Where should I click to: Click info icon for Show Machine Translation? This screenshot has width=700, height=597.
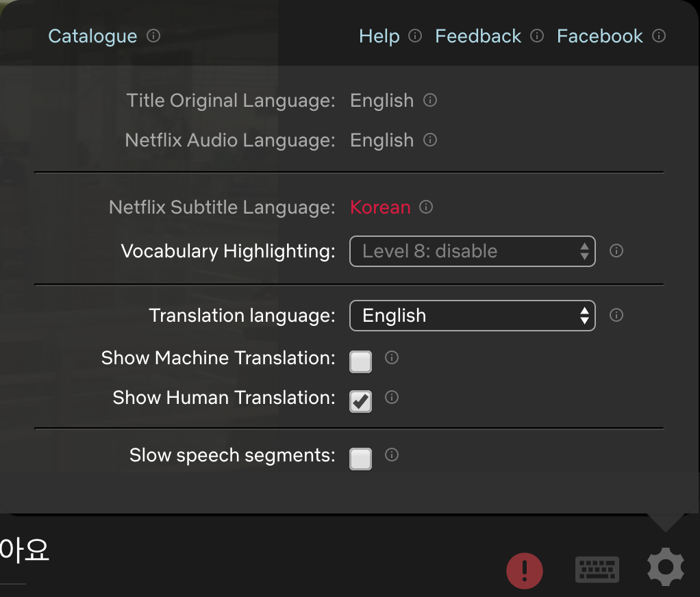click(x=392, y=357)
